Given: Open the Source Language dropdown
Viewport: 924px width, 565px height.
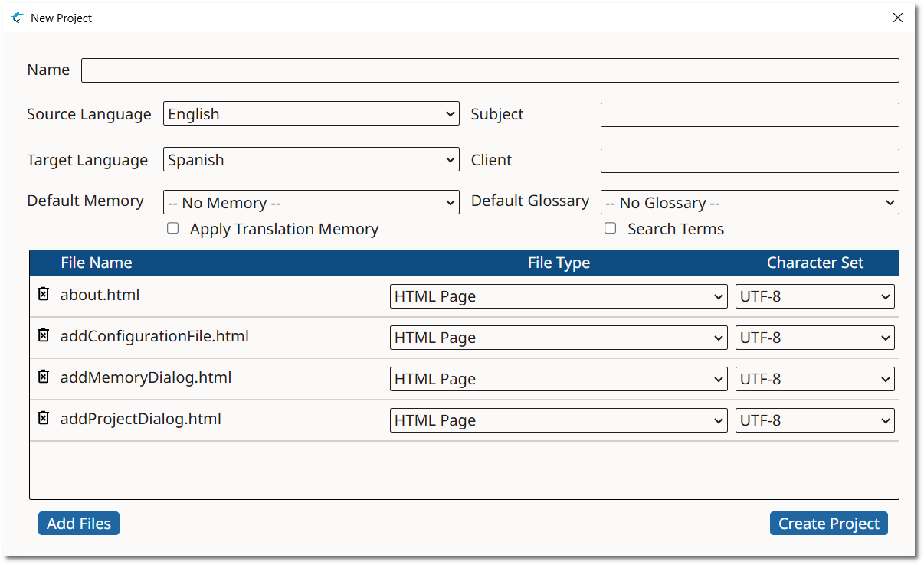Looking at the screenshot, I should tap(311, 114).
